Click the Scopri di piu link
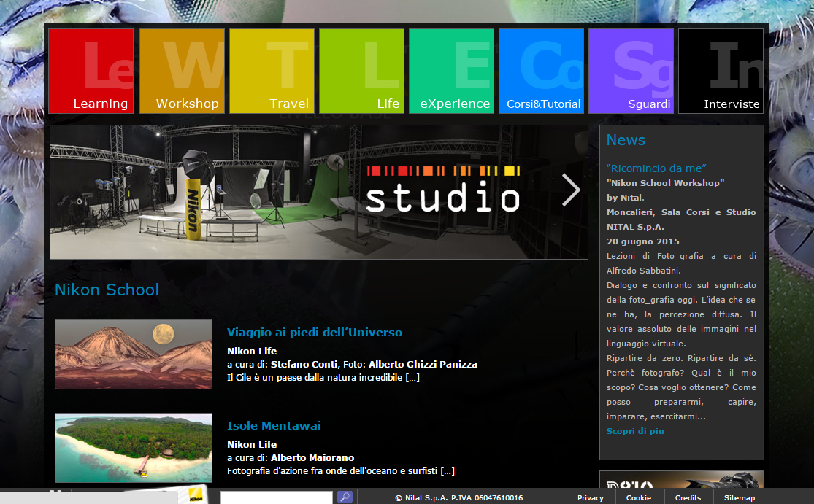 pos(635,431)
